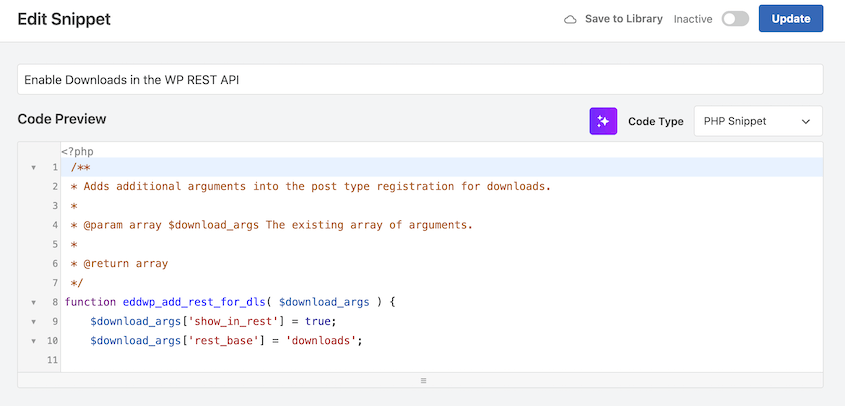Viewport: 845px width, 406px height.
Task: Click the 'downloads' string value on line 10
Action: coord(321,341)
